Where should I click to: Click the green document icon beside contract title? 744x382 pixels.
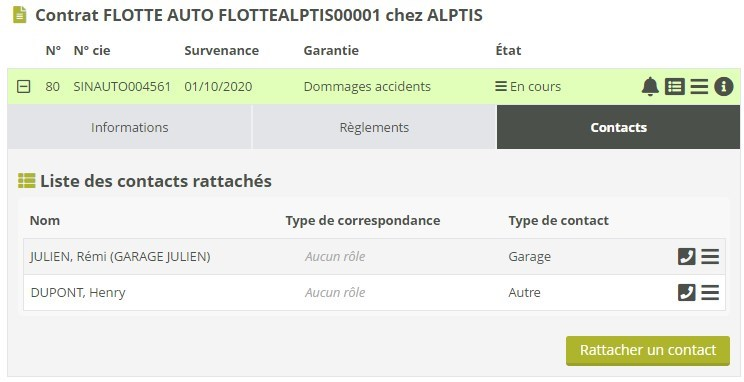point(19,15)
